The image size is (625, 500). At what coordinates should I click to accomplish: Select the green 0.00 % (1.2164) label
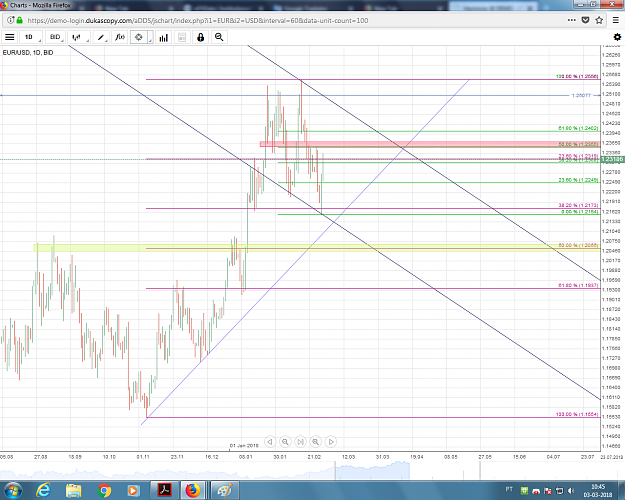point(580,211)
